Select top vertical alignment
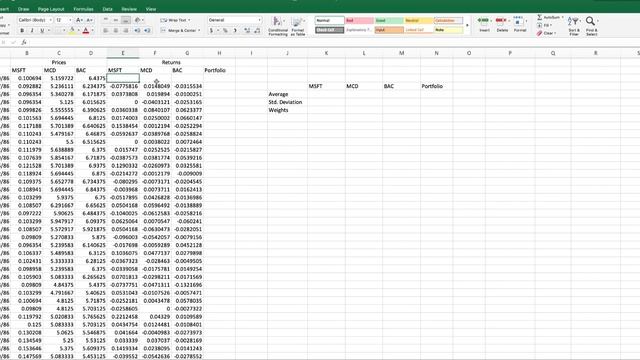 coord(106,20)
